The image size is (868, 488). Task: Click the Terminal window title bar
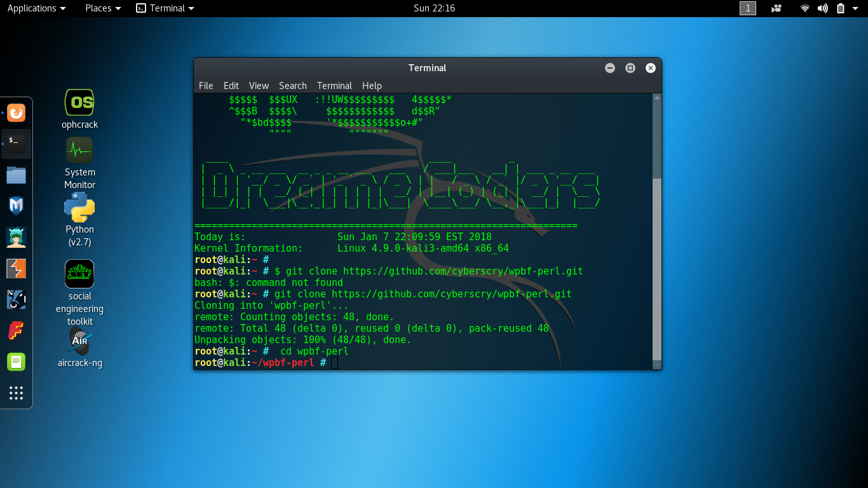click(x=428, y=68)
